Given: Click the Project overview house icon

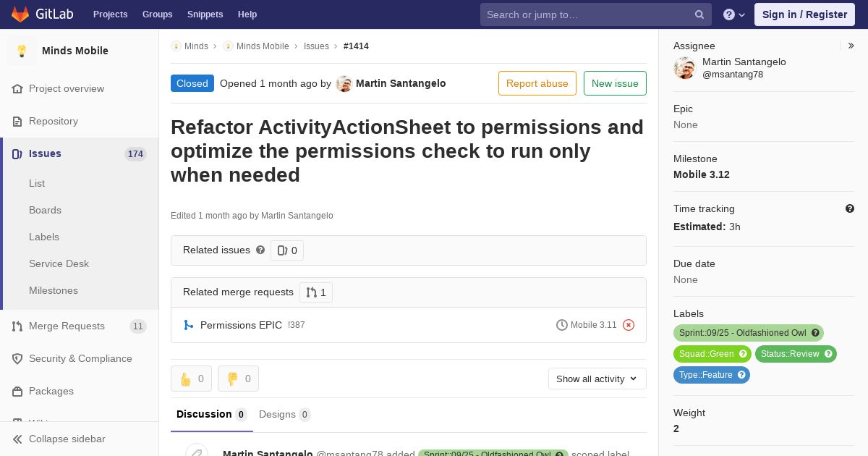Looking at the screenshot, I should 17,89.
